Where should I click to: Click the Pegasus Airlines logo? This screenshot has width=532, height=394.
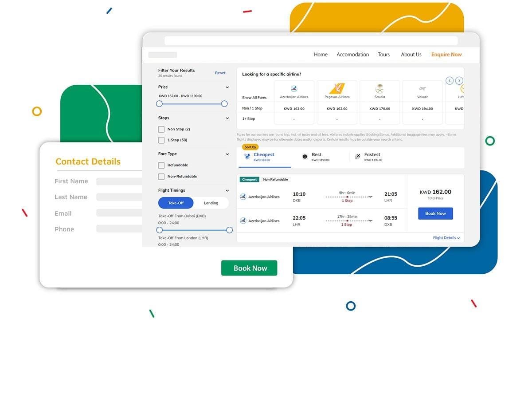tap(337, 88)
